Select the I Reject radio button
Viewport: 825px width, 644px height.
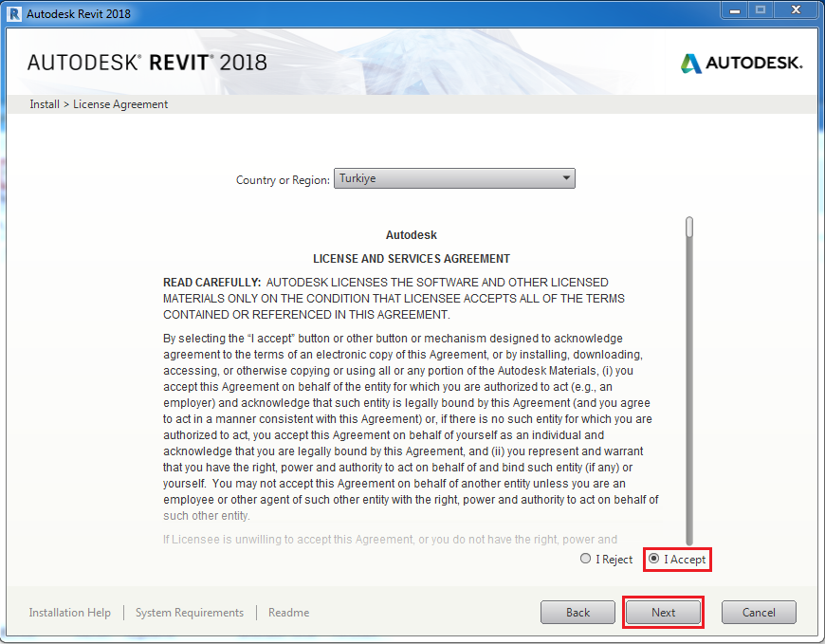586,560
